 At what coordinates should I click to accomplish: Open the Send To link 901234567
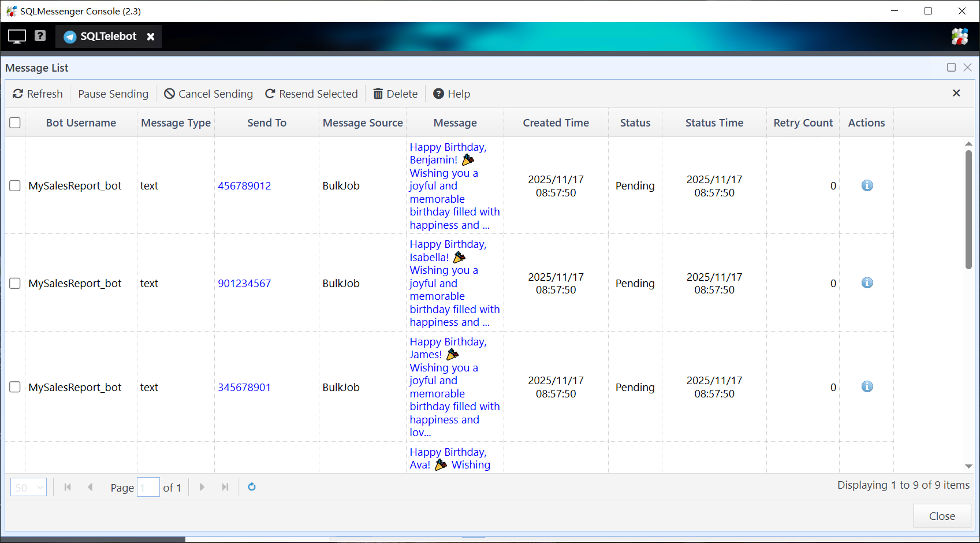point(244,284)
